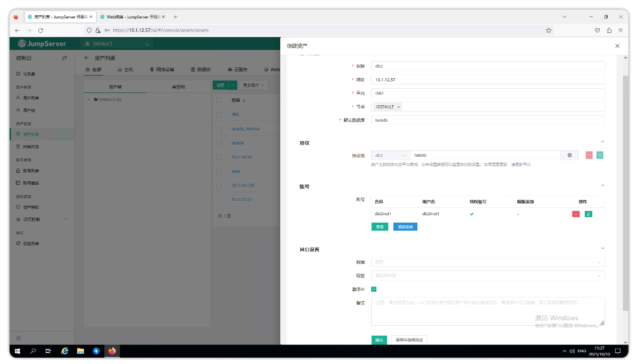Edit the db2inst1 account
The width and height of the screenshot is (638, 364).
[588, 214]
